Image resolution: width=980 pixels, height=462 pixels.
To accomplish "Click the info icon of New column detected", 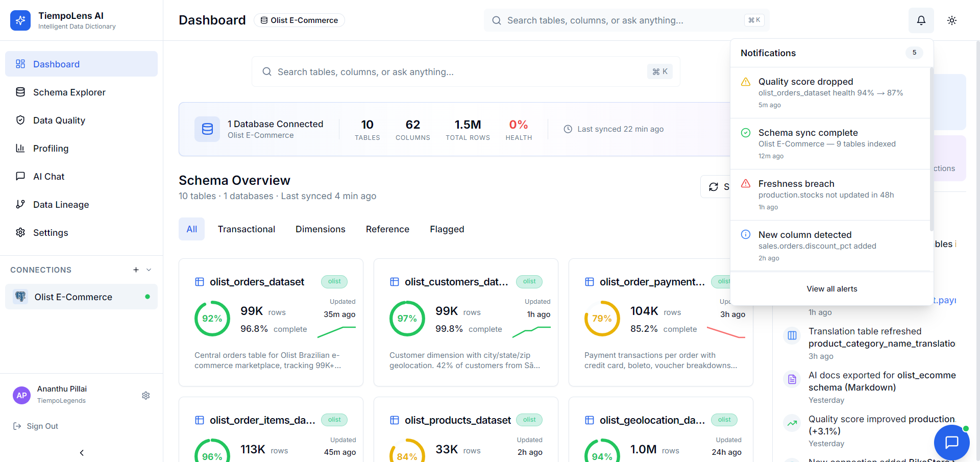I will tap(746, 234).
